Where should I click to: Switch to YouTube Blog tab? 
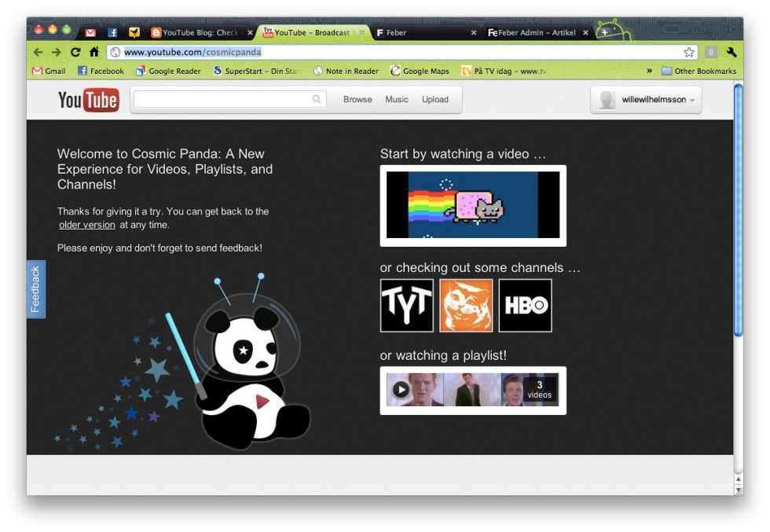pos(201,33)
